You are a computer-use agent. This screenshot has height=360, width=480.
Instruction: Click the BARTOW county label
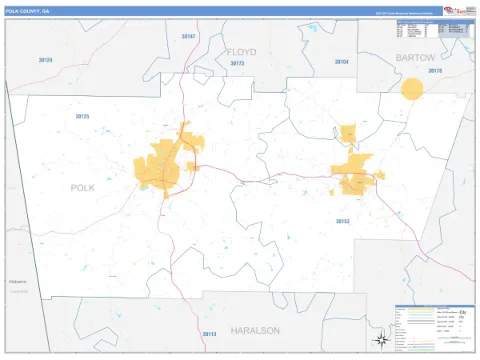tap(415, 58)
